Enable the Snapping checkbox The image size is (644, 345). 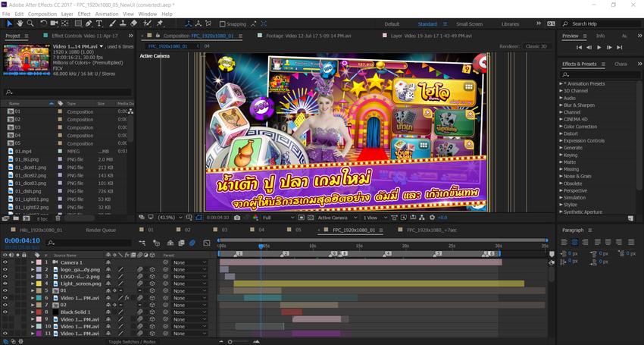click(222, 24)
